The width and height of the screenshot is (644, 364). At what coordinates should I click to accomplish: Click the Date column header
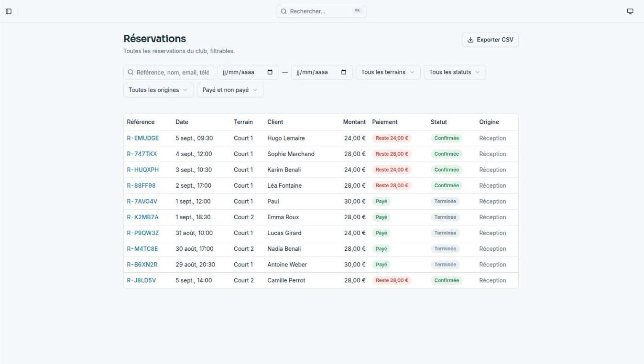[182, 122]
